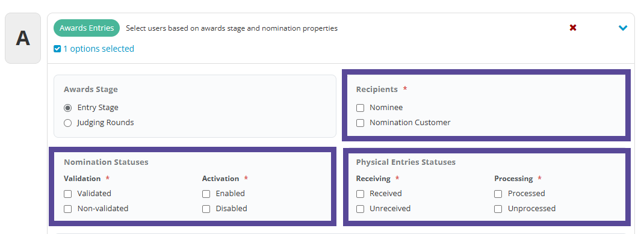Tick the Enabled activation checkbox
Image resolution: width=644 pixels, height=234 pixels.
click(206, 194)
